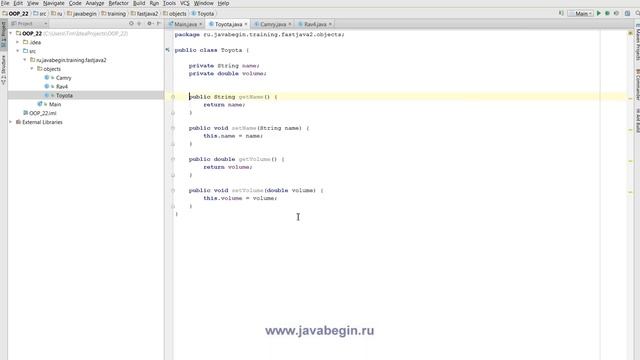Open Project panel settings gear
Screen dimensions: 640x360
coord(150,24)
